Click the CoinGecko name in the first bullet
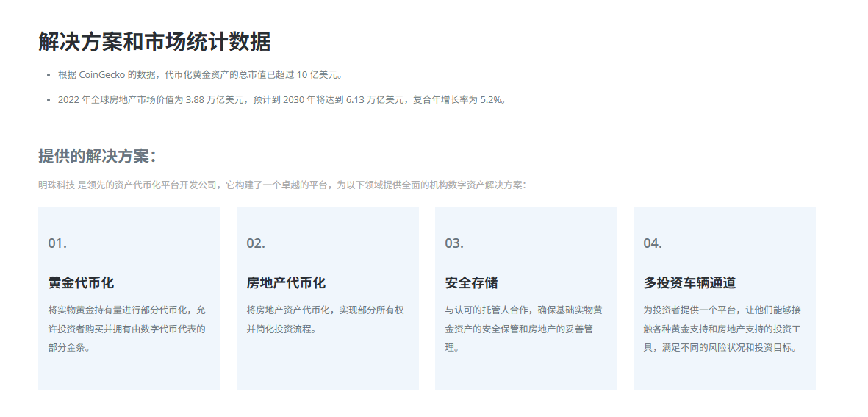Viewport: 868px width, 417px height. point(102,75)
